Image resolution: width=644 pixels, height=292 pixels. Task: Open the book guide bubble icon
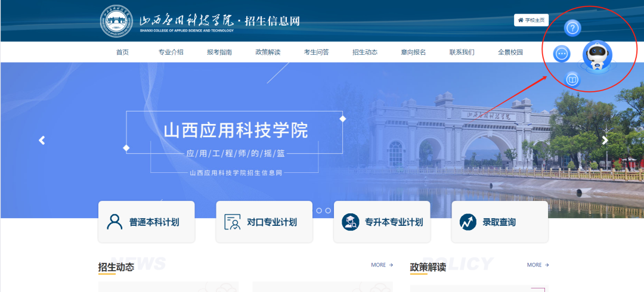click(x=572, y=79)
